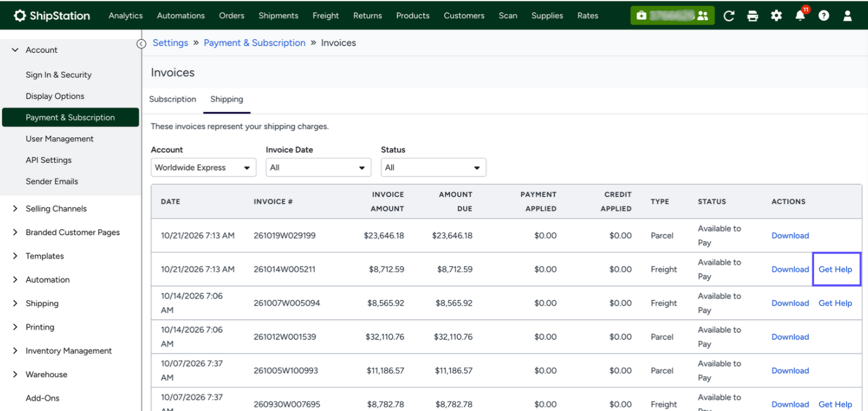Screen dimensions: 868x411
Task: Click invoice number 261012W001539
Action: coord(285,337)
